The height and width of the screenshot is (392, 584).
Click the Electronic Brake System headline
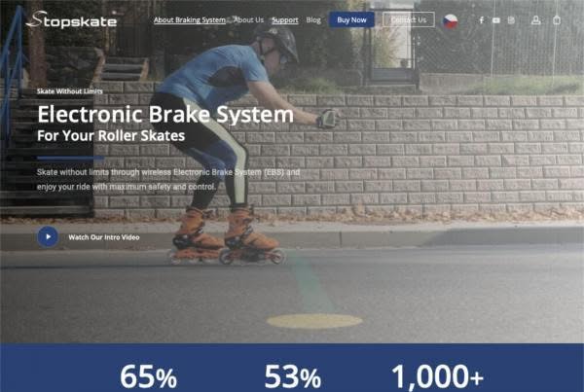(x=165, y=114)
